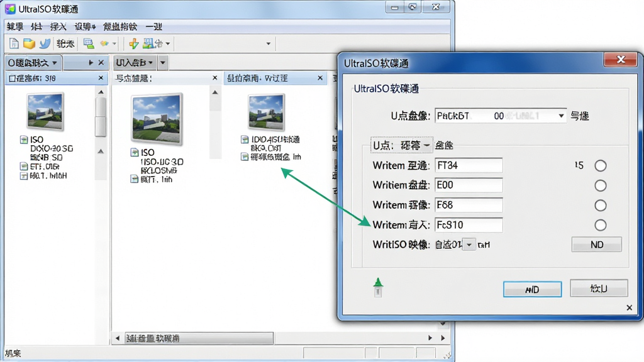This screenshot has height=362, width=644.
Task: Click the blue bird-shaped toolbar icon
Action: point(45,43)
